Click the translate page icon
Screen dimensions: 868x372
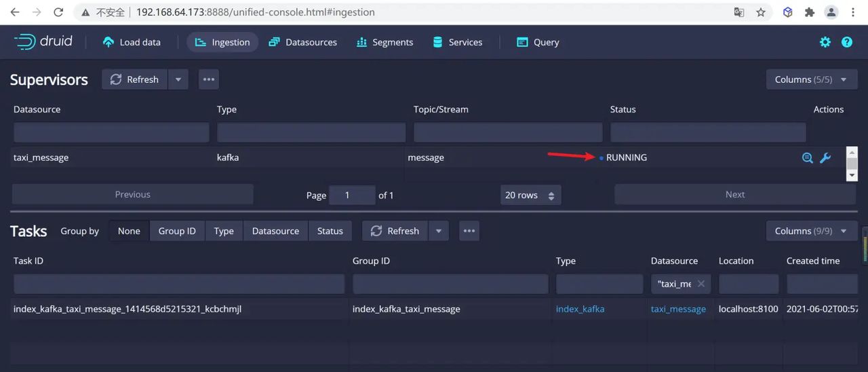click(x=738, y=12)
